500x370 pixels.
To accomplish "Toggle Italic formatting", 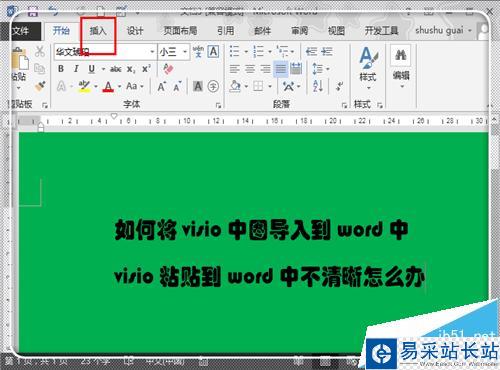I will [76, 69].
